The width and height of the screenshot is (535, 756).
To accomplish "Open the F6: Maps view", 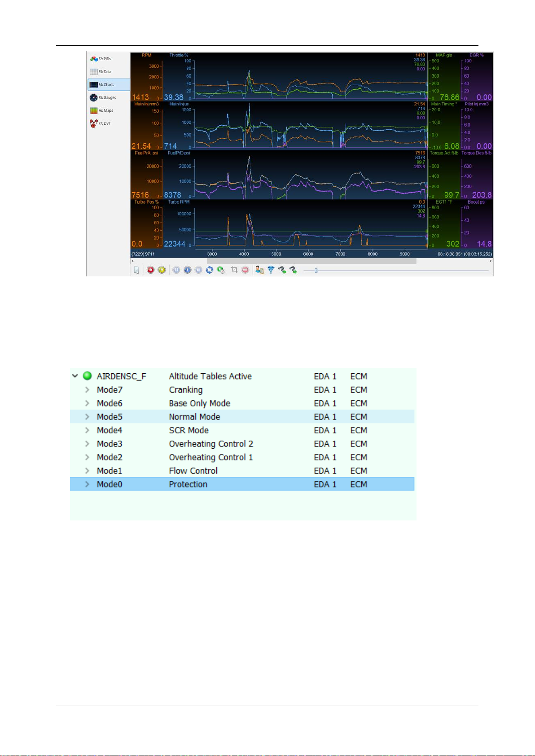I will click(108, 110).
